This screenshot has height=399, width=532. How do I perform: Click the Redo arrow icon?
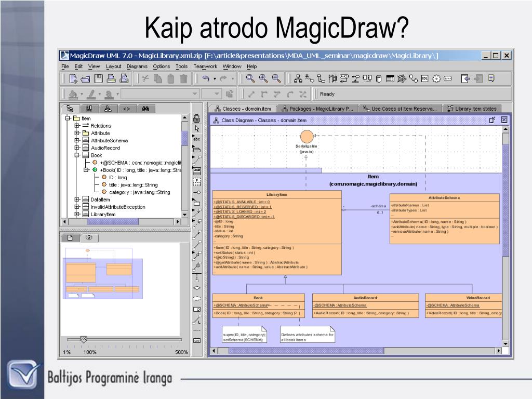coord(223,78)
